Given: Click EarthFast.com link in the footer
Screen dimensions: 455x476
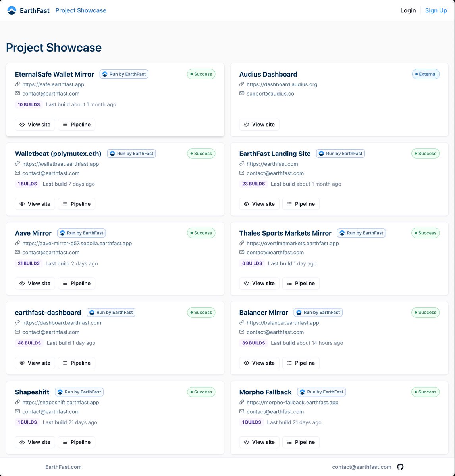Looking at the screenshot, I should (64, 467).
